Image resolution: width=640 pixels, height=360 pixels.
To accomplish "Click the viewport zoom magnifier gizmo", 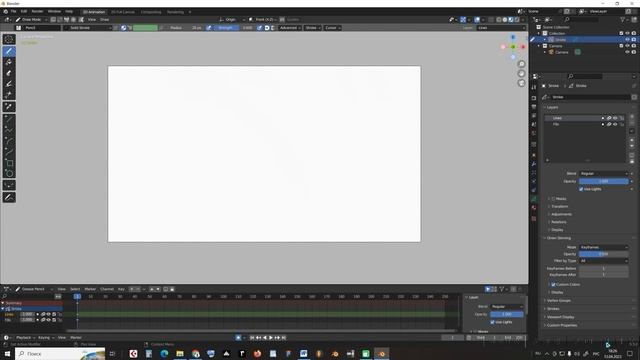I will 521,64.
